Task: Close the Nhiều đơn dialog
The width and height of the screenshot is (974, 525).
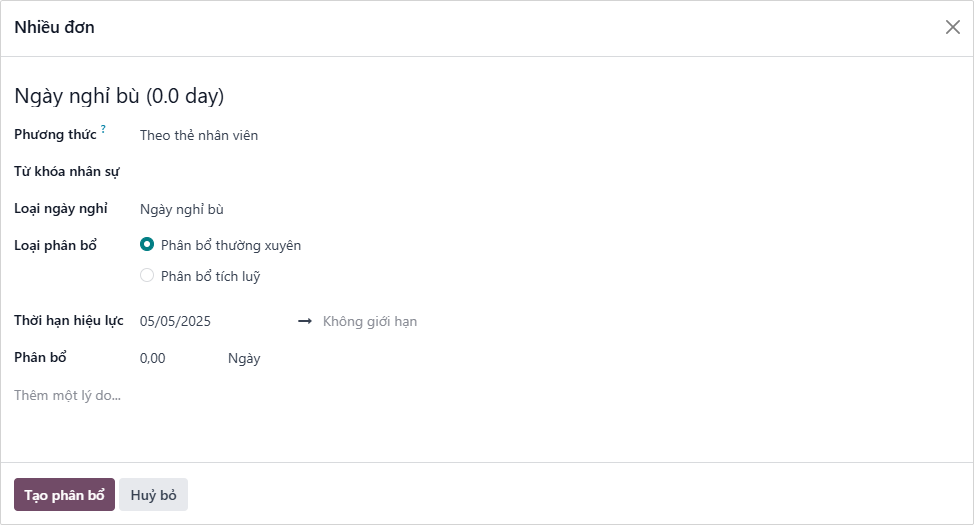Action: tap(952, 27)
